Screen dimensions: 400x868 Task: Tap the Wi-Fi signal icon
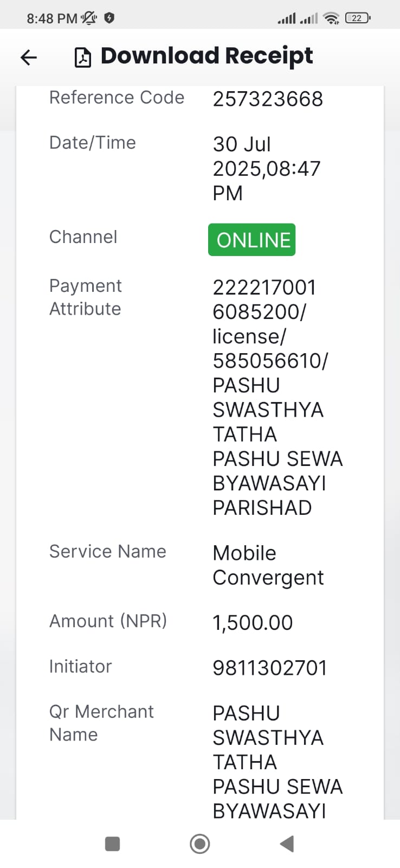click(x=331, y=18)
